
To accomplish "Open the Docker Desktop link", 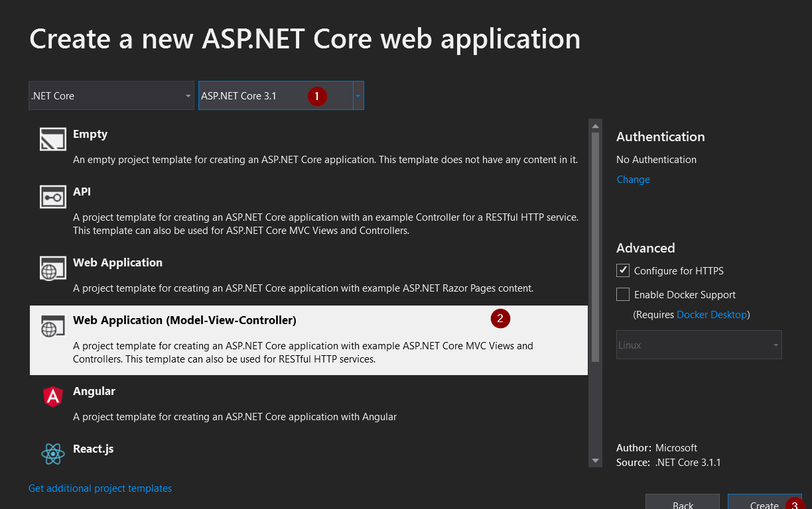I will point(711,315).
